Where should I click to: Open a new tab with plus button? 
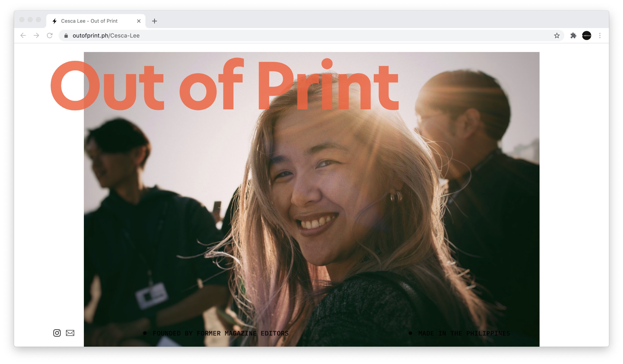[155, 21]
